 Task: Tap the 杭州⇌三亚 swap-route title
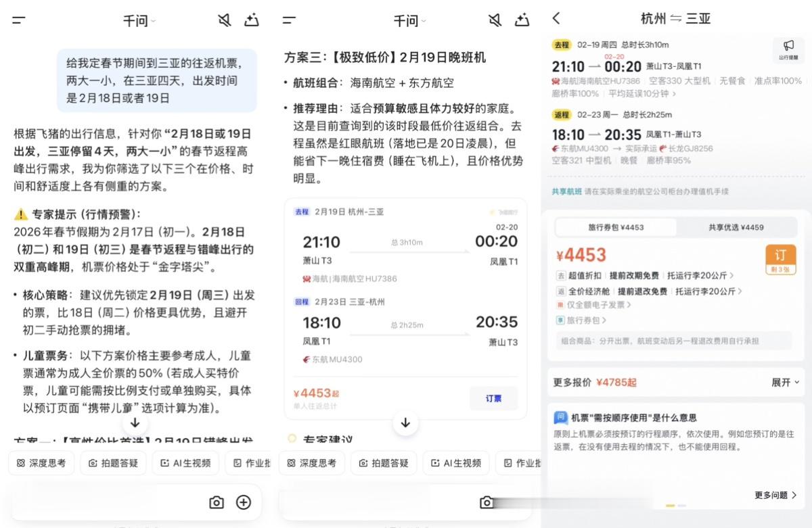(675, 19)
